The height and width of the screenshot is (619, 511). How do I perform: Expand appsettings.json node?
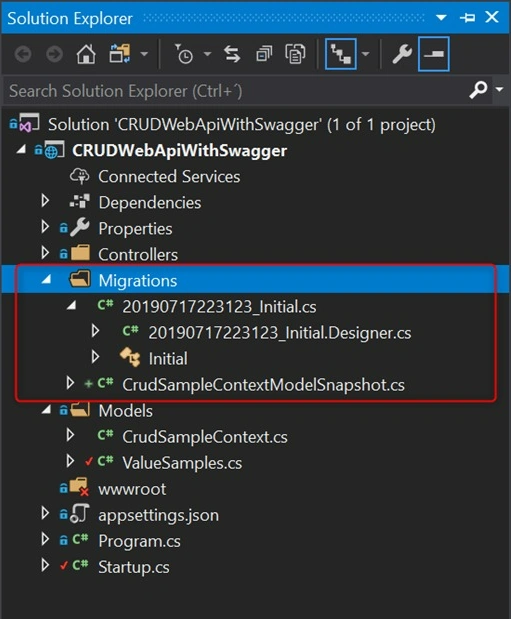[45, 514]
